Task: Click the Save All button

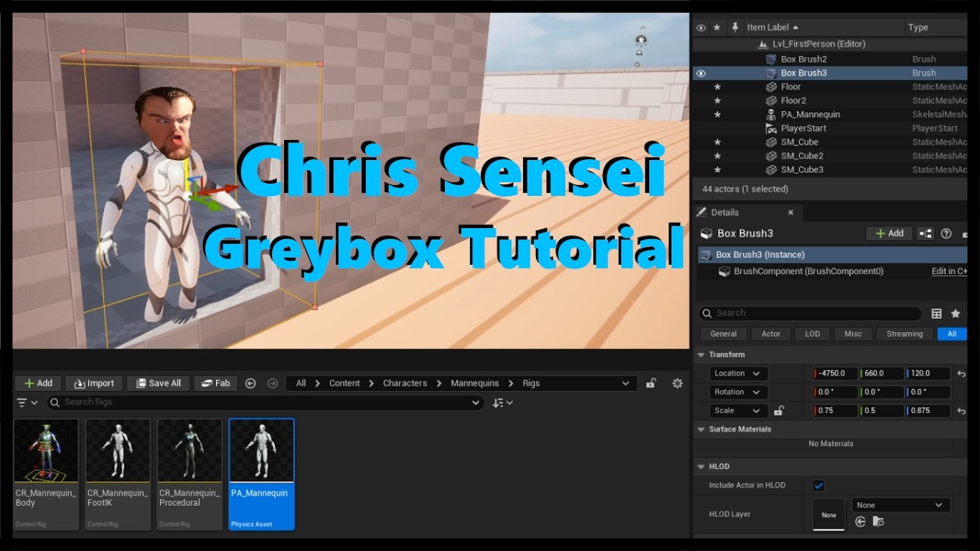Action: [158, 383]
